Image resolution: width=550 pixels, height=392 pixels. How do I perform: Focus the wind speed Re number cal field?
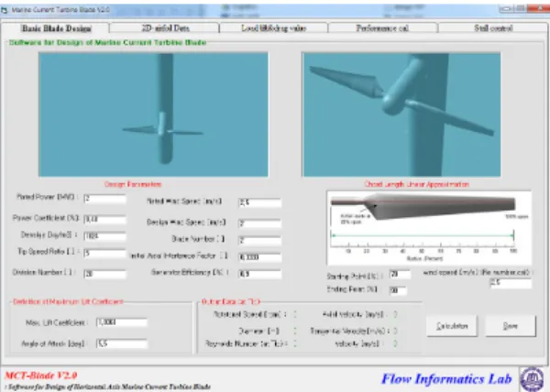click(511, 283)
